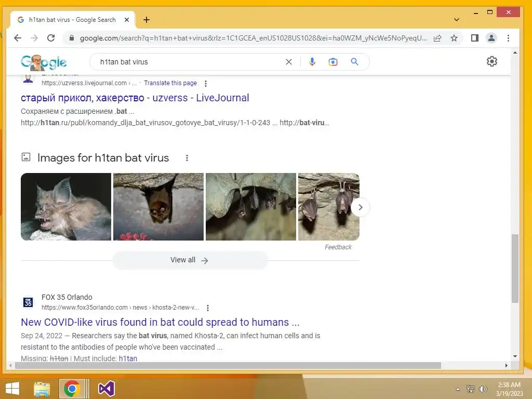Click the View all images button
532x399 pixels.
pyautogui.click(x=190, y=260)
